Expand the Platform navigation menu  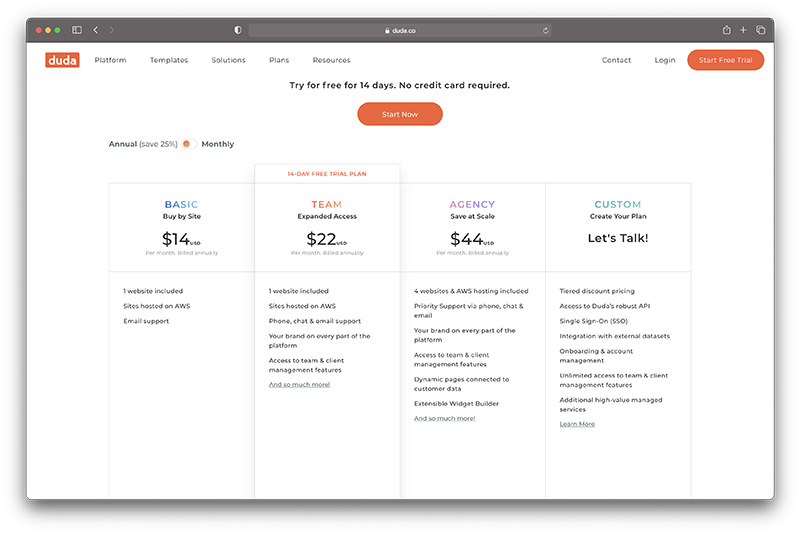(110, 60)
